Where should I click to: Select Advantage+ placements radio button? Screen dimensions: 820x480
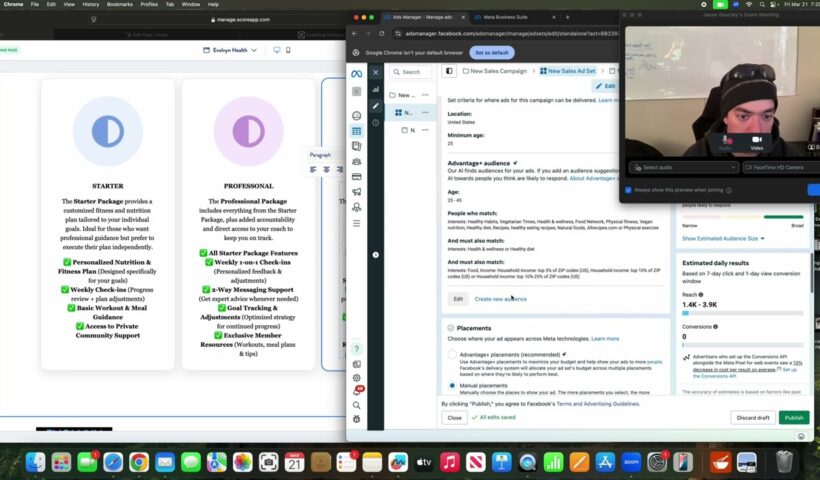(453, 354)
